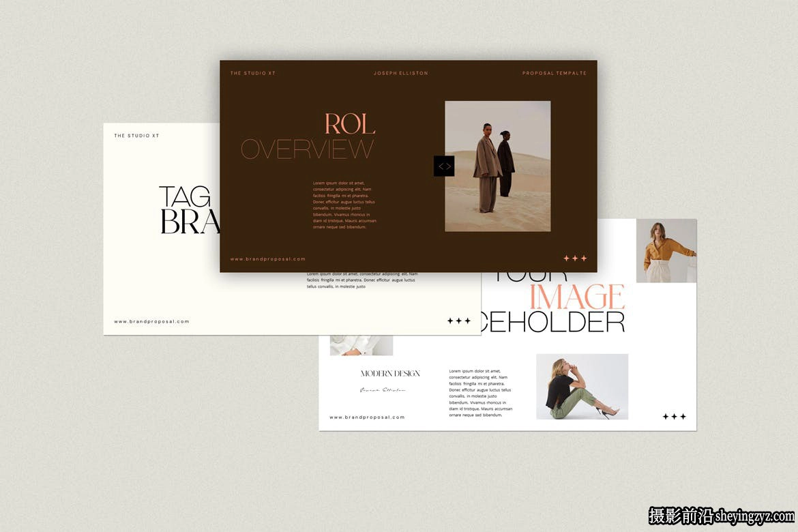Click the handwritten signature under Modern Design

point(383,390)
